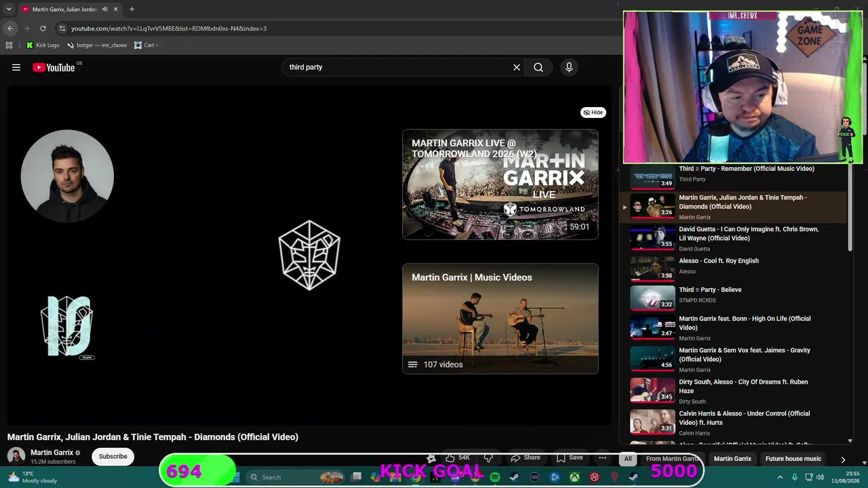Viewport: 868px width, 488px height.
Task: Open a new browser tab
Action: coord(132,9)
